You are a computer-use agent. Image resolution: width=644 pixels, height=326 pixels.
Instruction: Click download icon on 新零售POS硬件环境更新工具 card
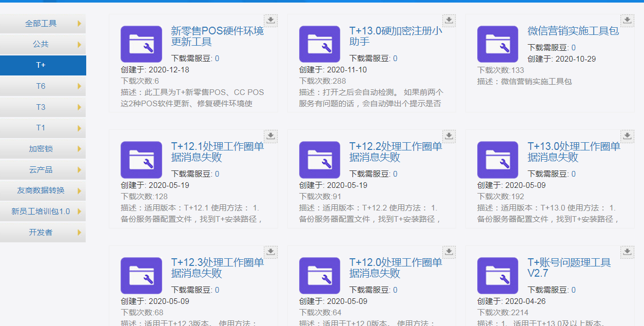tap(271, 21)
